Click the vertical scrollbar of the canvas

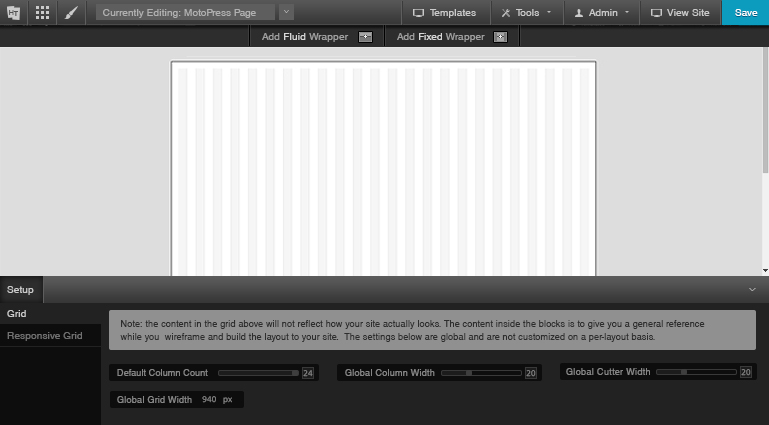[x=766, y=110]
